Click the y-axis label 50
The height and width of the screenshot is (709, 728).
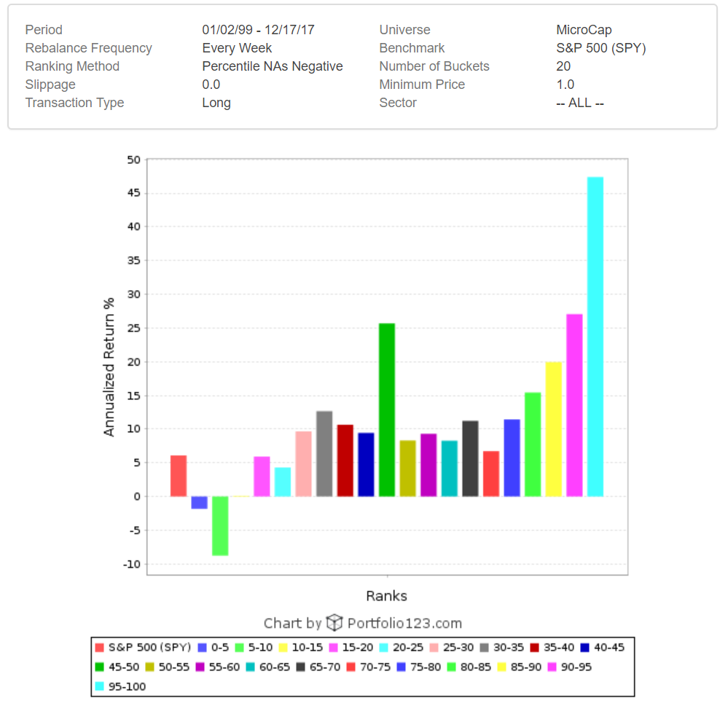tap(133, 160)
